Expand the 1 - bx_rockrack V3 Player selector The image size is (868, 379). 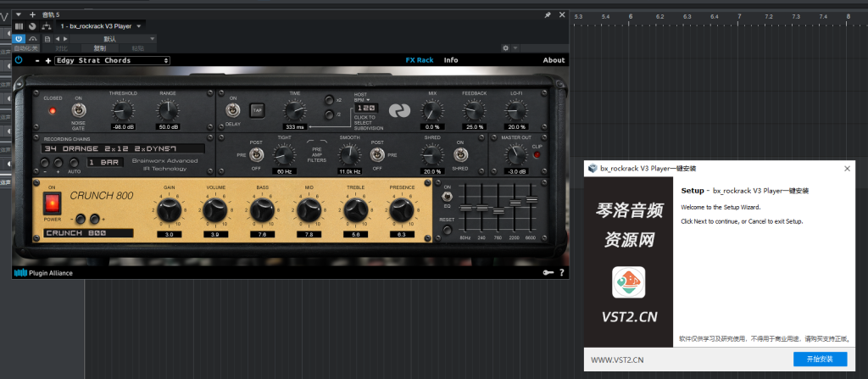[101, 26]
